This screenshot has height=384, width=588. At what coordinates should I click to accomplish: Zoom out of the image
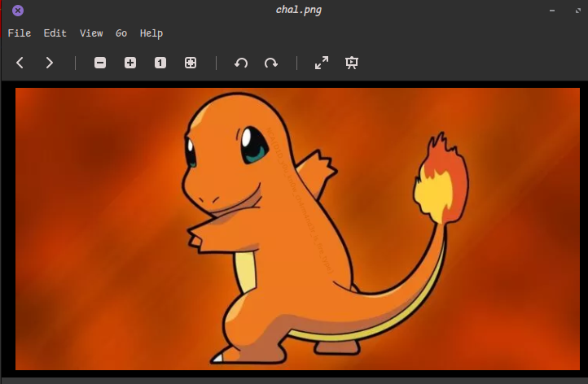tap(100, 63)
